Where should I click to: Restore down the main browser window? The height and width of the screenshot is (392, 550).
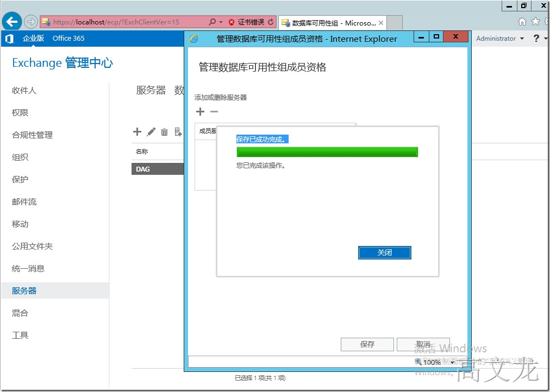click(x=524, y=6)
